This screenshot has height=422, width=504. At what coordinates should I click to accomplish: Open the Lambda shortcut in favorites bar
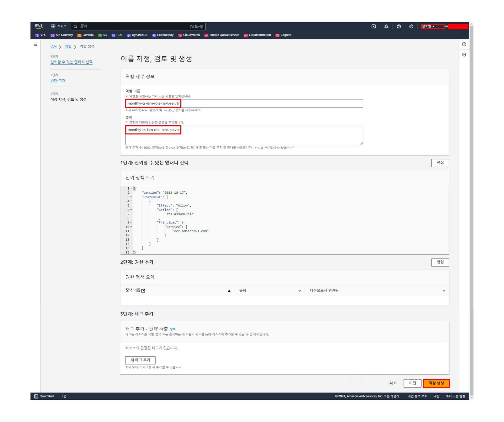coord(86,35)
